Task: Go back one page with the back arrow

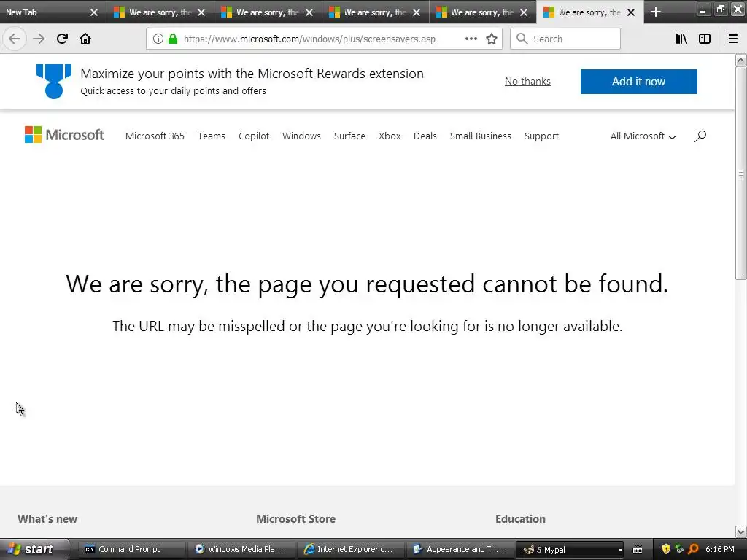Action: tap(15, 39)
